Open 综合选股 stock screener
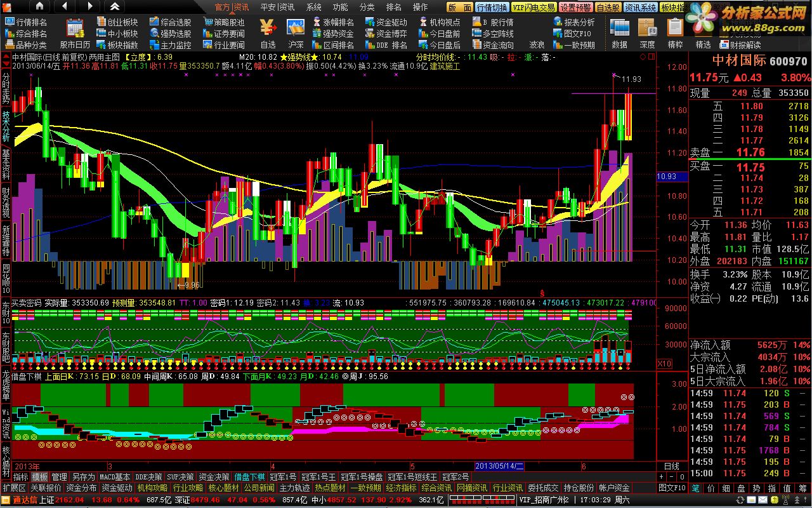Viewport: 812px width, 508px height. point(171,22)
